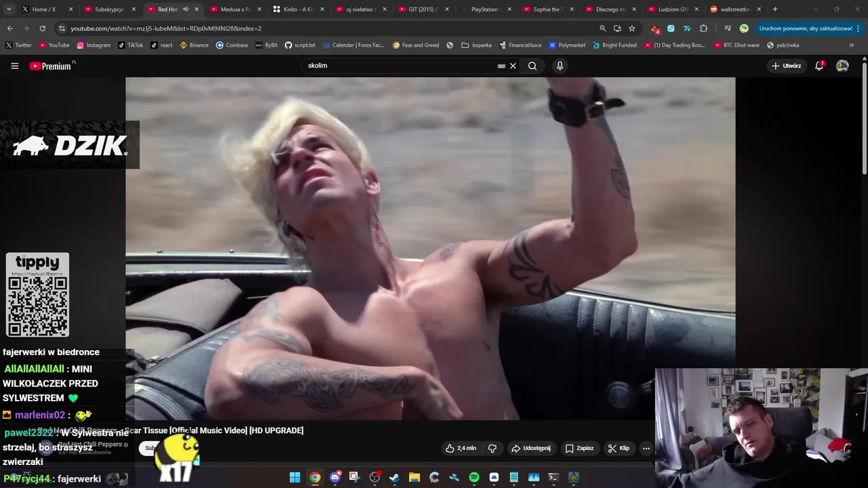Mute the Red Hot tab audio icon
Viewport: 868px width, 488px height.
point(185,9)
